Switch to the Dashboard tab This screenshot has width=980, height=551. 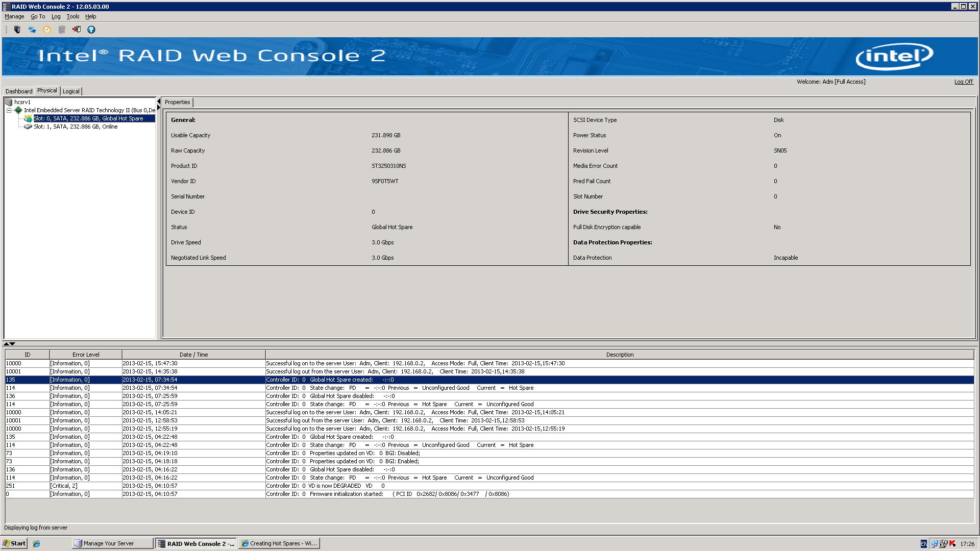(x=19, y=91)
